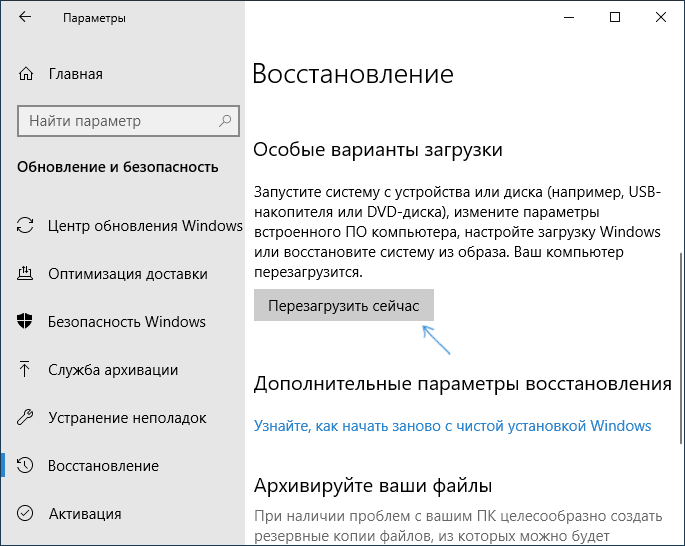
Task: Select the troubleshoot wrench icon
Action: click(x=25, y=417)
